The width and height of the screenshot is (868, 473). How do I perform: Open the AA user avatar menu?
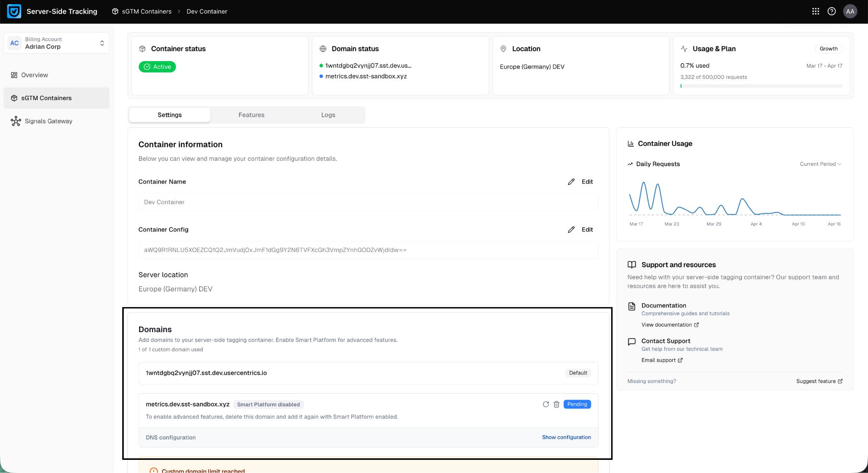850,11
